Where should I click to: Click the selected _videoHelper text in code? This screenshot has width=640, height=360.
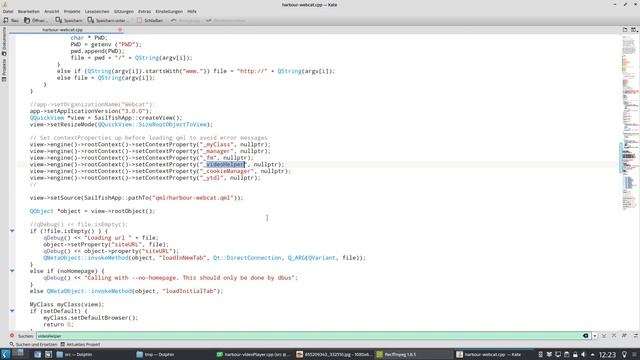point(225,164)
